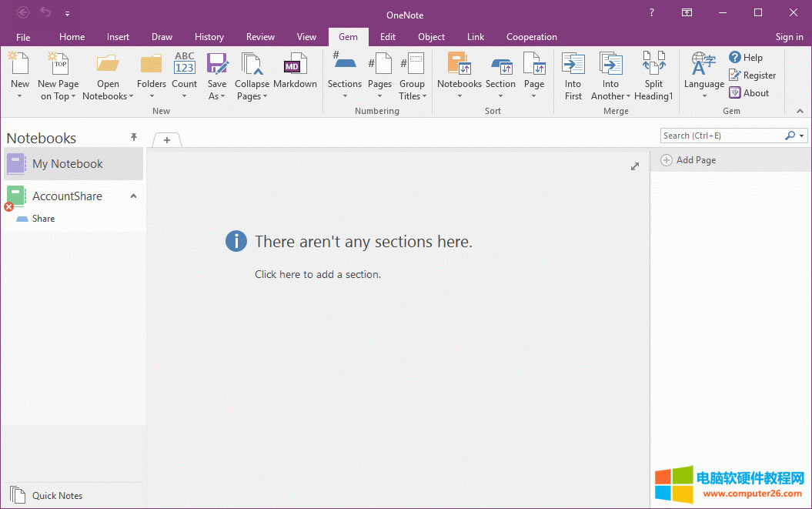This screenshot has width=812, height=509.
Task: Click Add Page button
Action: [x=689, y=160]
